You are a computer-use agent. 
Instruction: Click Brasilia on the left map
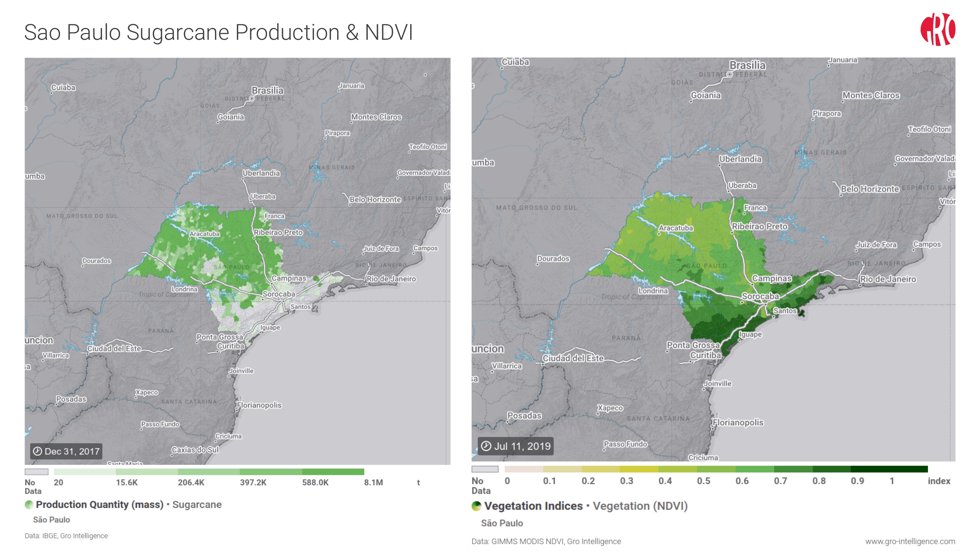pos(268,90)
